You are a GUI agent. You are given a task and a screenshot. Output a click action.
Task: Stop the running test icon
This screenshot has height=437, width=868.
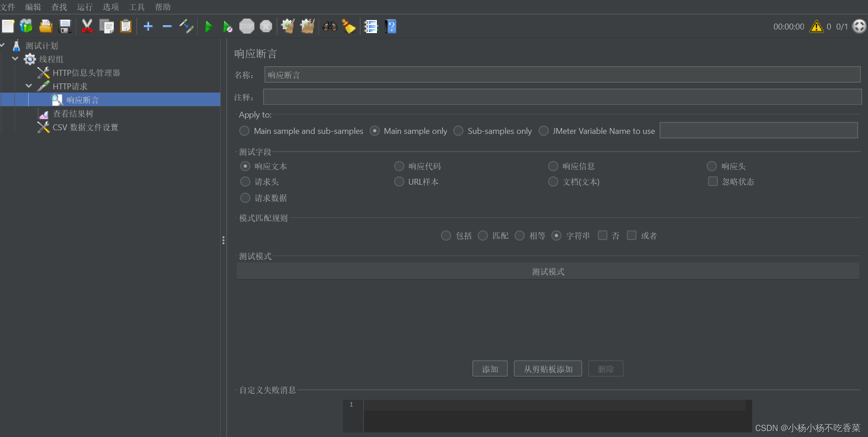tap(247, 26)
